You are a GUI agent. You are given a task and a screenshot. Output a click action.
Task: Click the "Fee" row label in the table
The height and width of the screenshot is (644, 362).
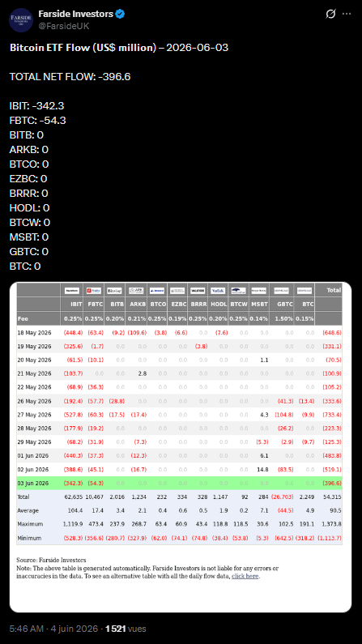[22, 318]
